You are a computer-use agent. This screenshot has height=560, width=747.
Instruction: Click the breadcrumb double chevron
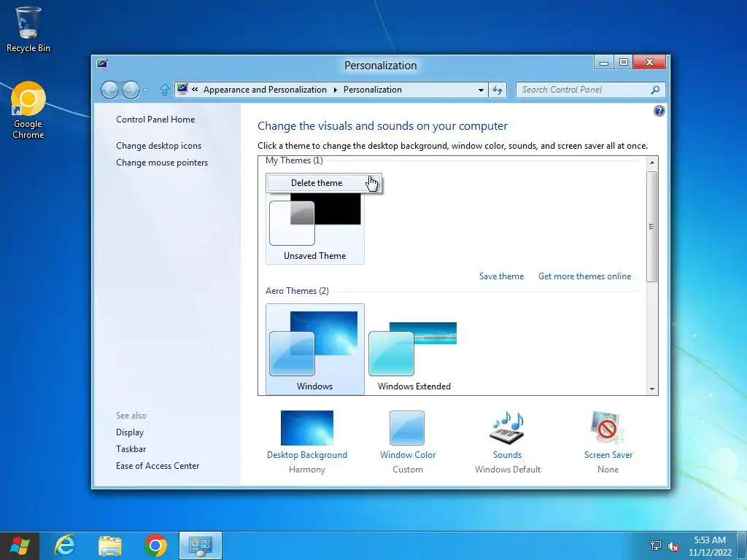pyautogui.click(x=195, y=89)
